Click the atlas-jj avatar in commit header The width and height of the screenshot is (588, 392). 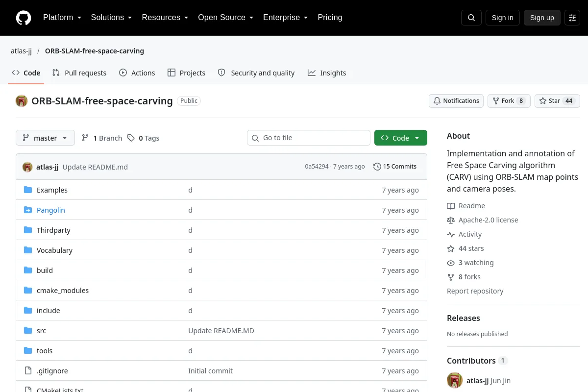tap(27, 167)
